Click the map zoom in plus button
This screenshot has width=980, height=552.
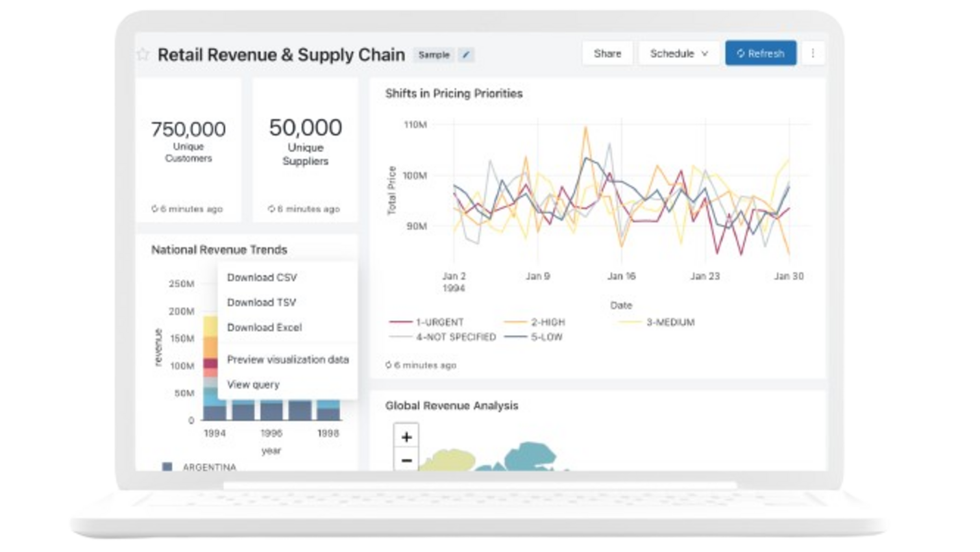click(x=406, y=437)
